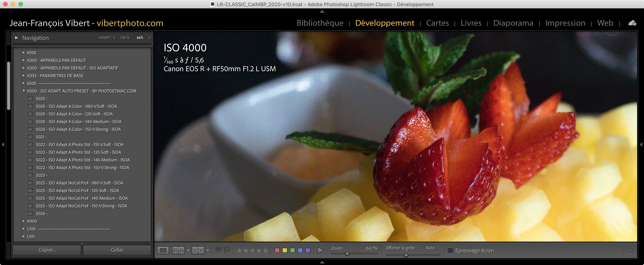The image size is (644, 265).
Task: Open the Cartes module
Action: click(437, 23)
